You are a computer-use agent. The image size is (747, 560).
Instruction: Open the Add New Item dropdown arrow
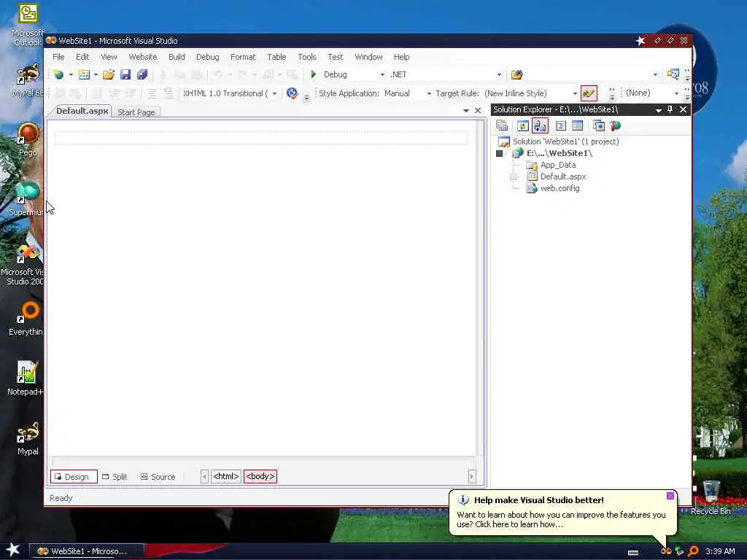[96, 75]
